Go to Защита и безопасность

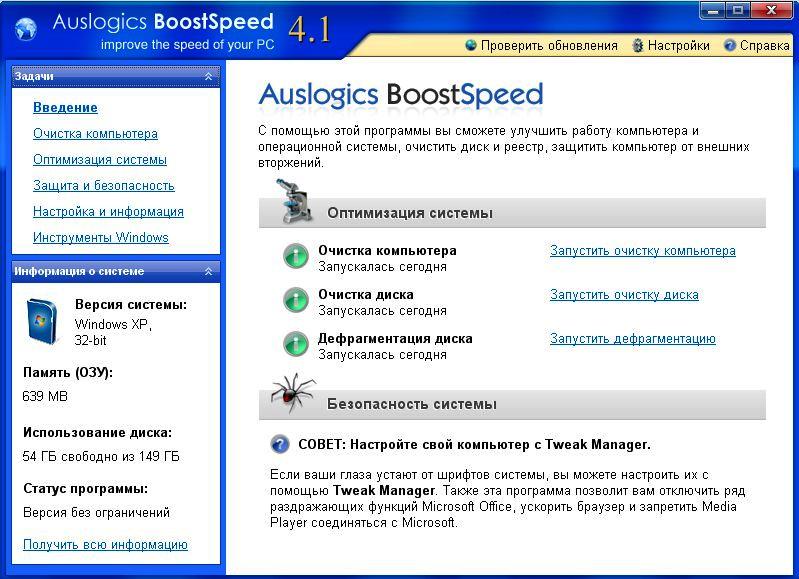coord(104,186)
